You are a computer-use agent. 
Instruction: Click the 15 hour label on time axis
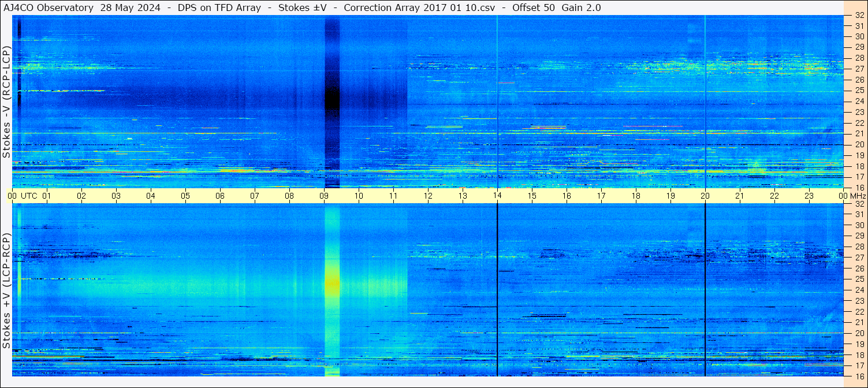pyautogui.click(x=532, y=196)
